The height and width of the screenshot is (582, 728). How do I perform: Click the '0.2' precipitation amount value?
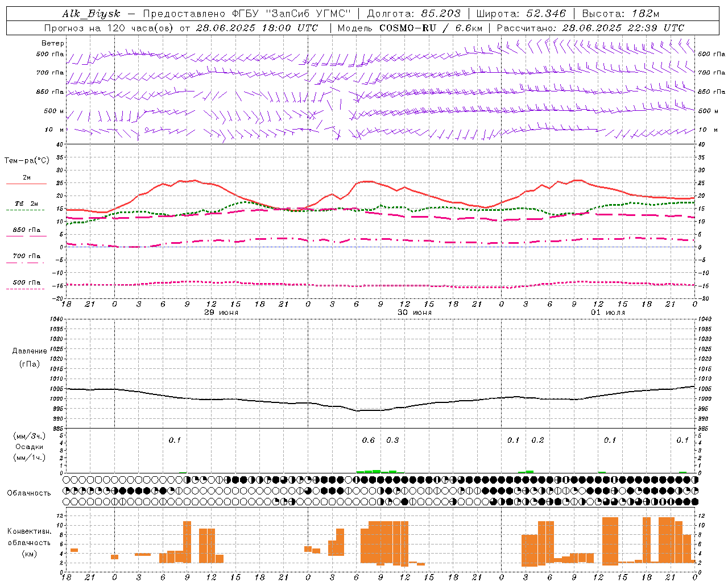(x=537, y=440)
